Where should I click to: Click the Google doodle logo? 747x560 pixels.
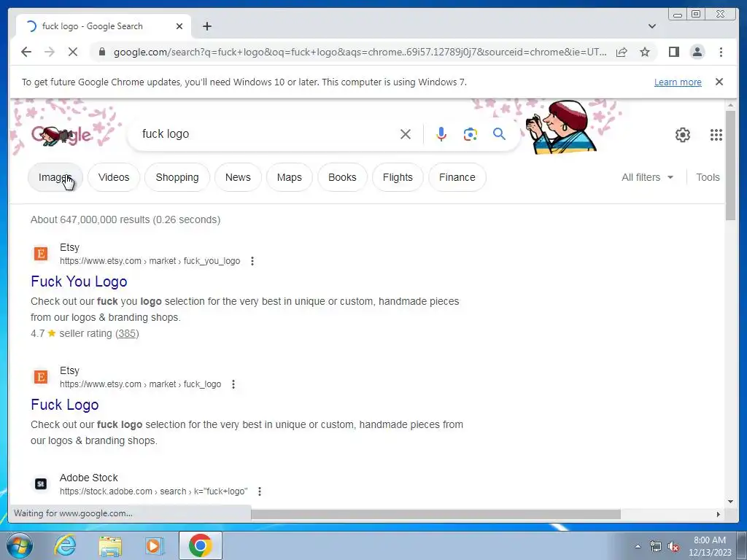point(62,135)
